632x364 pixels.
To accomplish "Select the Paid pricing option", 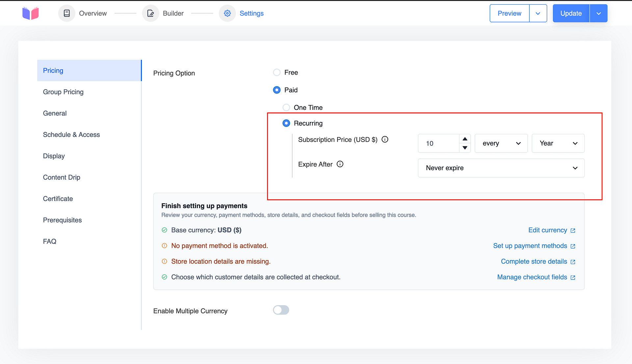I will tap(277, 90).
